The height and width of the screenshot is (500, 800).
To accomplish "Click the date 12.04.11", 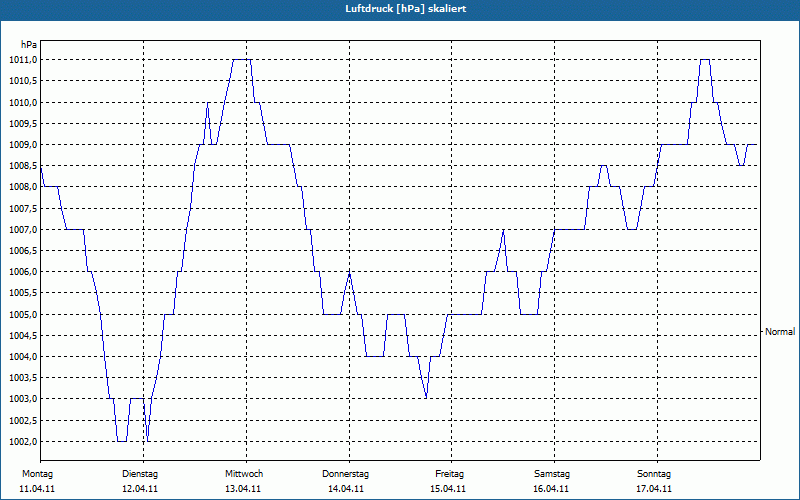I will [x=140, y=489].
